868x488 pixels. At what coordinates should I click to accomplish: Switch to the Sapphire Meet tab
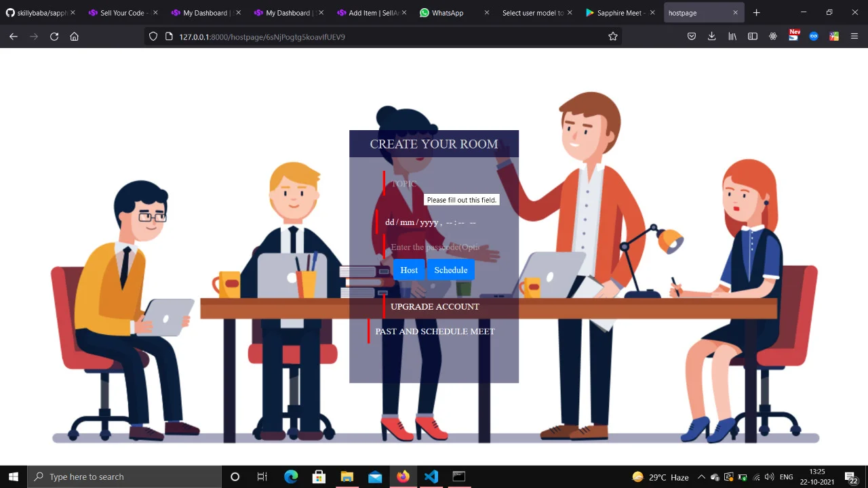pyautogui.click(x=620, y=13)
